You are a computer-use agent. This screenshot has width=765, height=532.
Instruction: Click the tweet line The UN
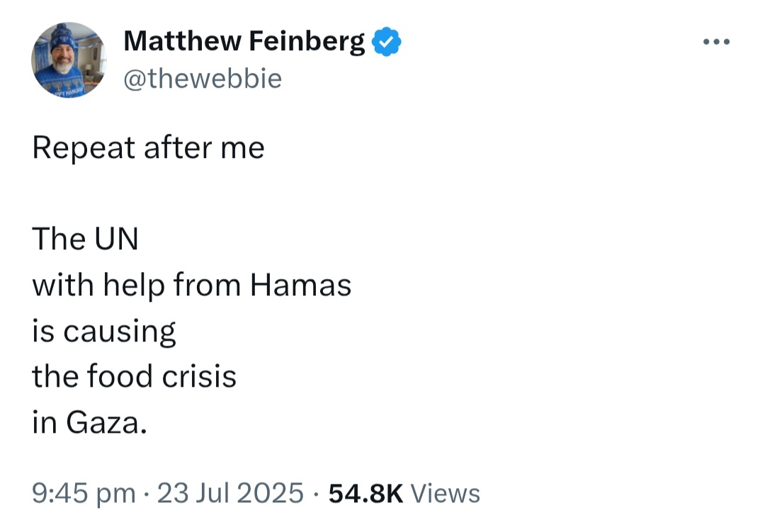pyautogui.click(x=86, y=239)
